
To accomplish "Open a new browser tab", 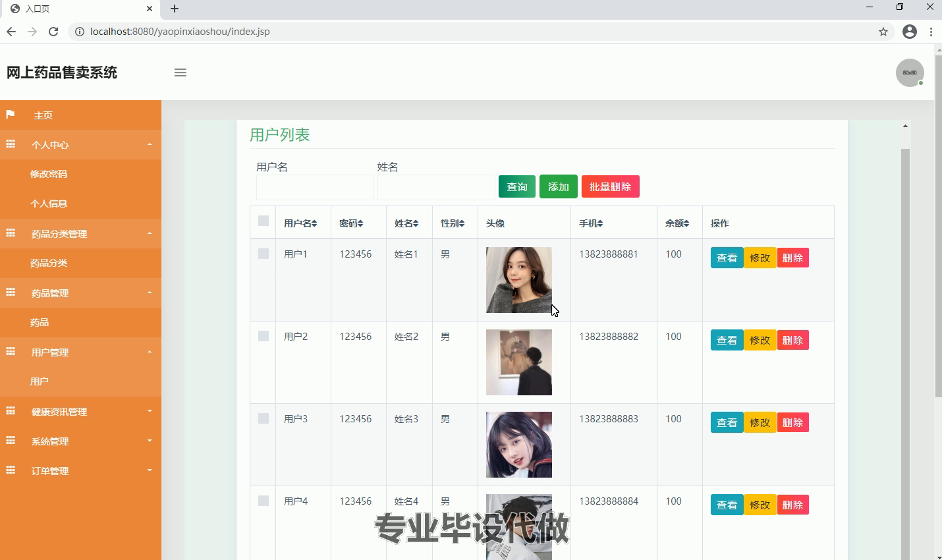I will pyautogui.click(x=174, y=9).
